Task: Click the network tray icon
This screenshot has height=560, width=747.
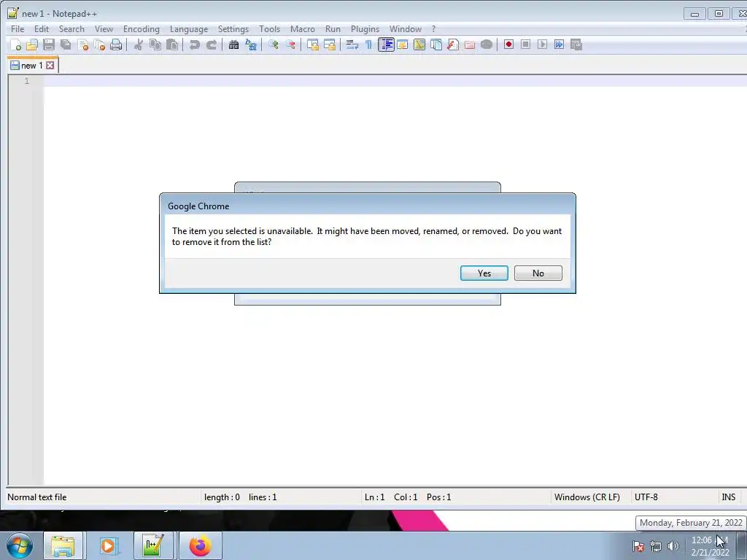Action: coord(656,546)
